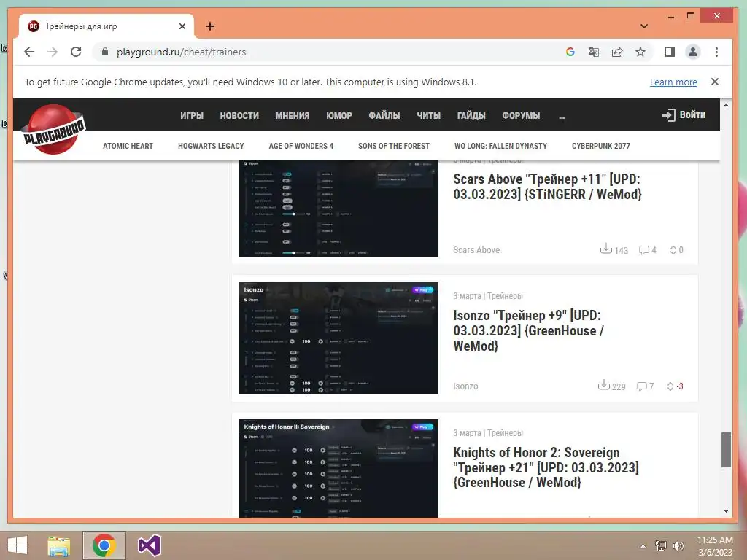This screenshot has width=747, height=560.
Task: Open the Chrome profile avatar
Action: pos(693,52)
